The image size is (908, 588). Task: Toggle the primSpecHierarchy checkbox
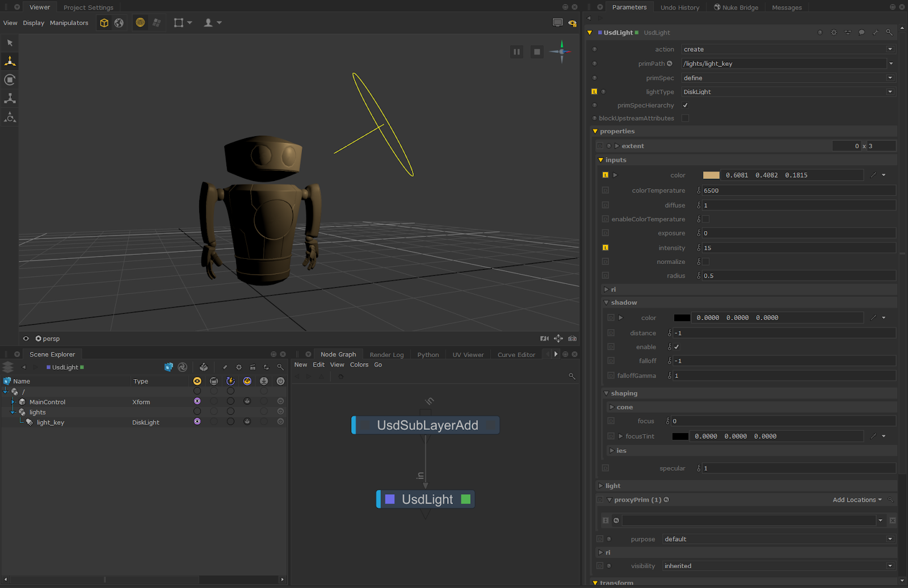(x=685, y=106)
